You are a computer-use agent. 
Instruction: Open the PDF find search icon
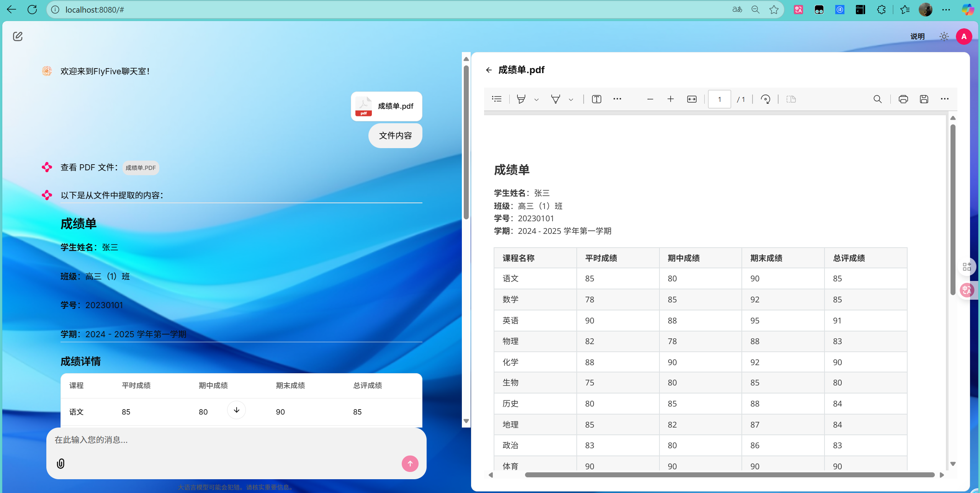pyautogui.click(x=877, y=99)
